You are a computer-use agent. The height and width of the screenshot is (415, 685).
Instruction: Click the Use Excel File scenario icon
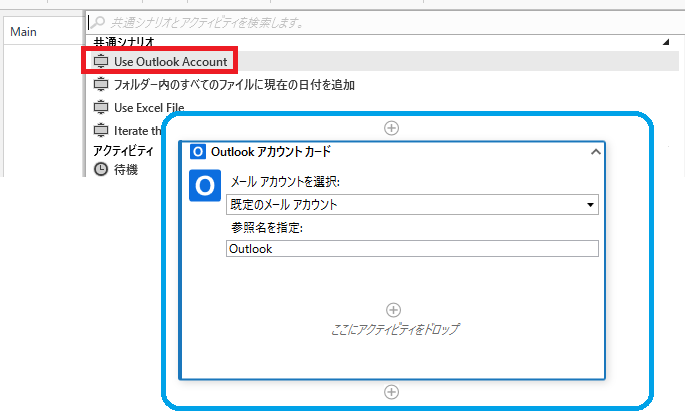tap(101, 107)
